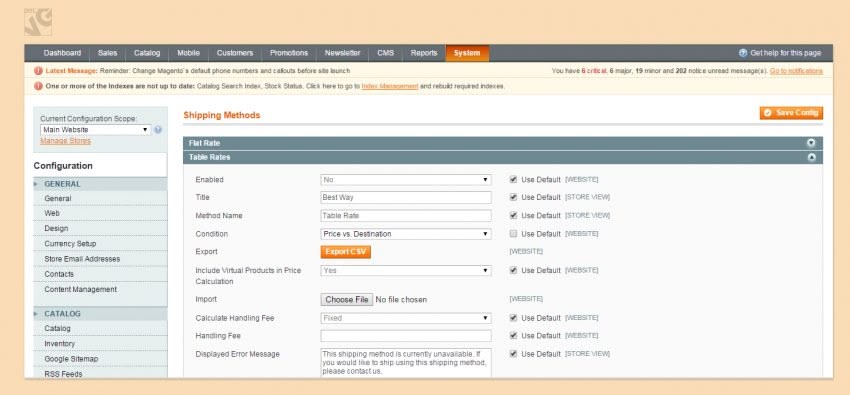Image resolution: width=850 pixels, height=395 pixels.
Task: Click the scope help icon beside Main Website
Action: point(158,130)
